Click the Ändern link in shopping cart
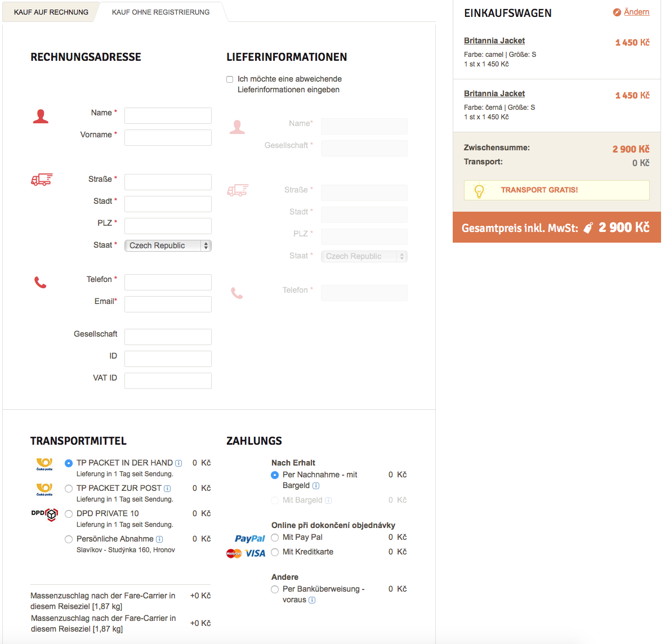Screen dimensions: 665x644 (636, 12)
